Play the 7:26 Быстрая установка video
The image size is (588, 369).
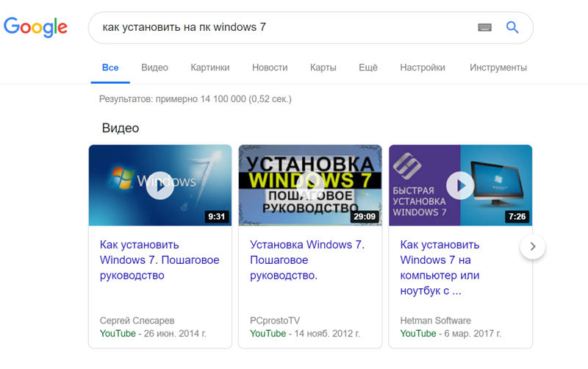pos(461,185)
